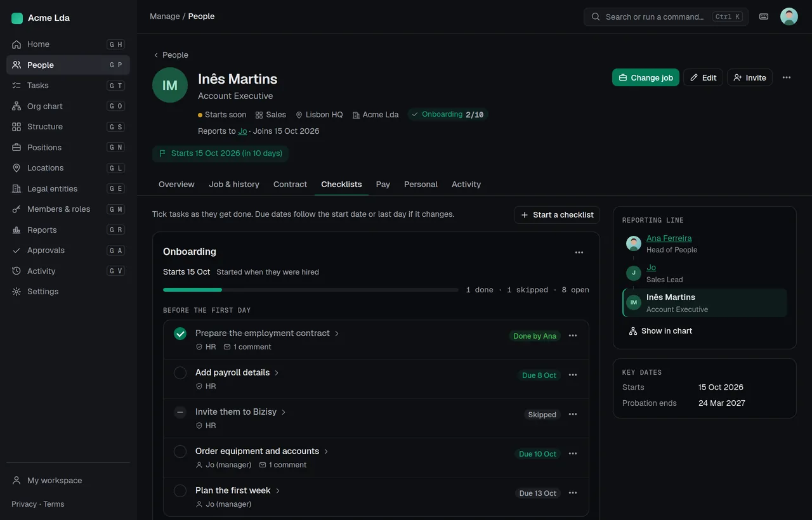Click the 1 comment label under Order equipment

283,465
